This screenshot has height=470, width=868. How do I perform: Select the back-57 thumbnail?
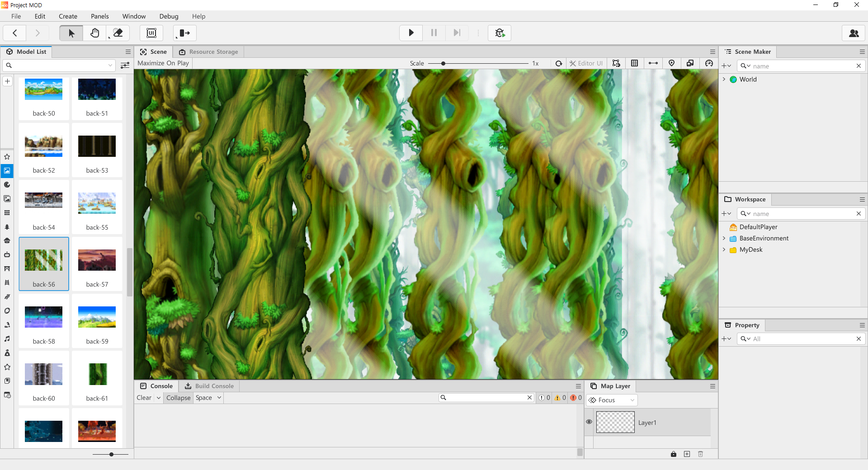[x=97, y=263]
